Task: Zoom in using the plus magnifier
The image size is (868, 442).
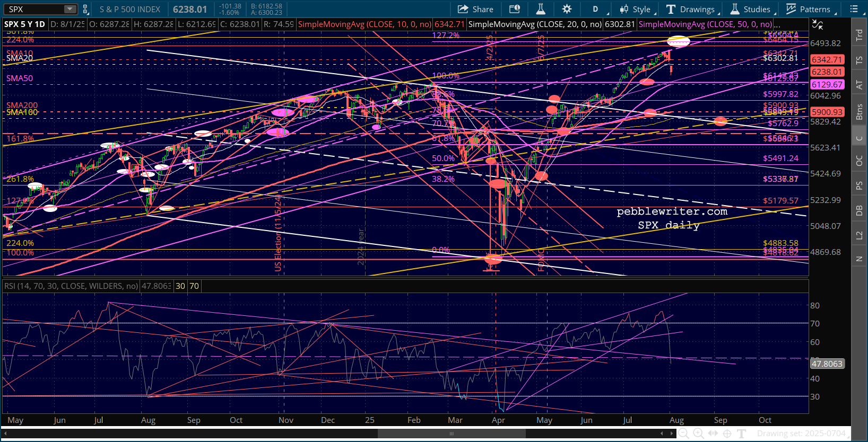Action: [698, 434]
